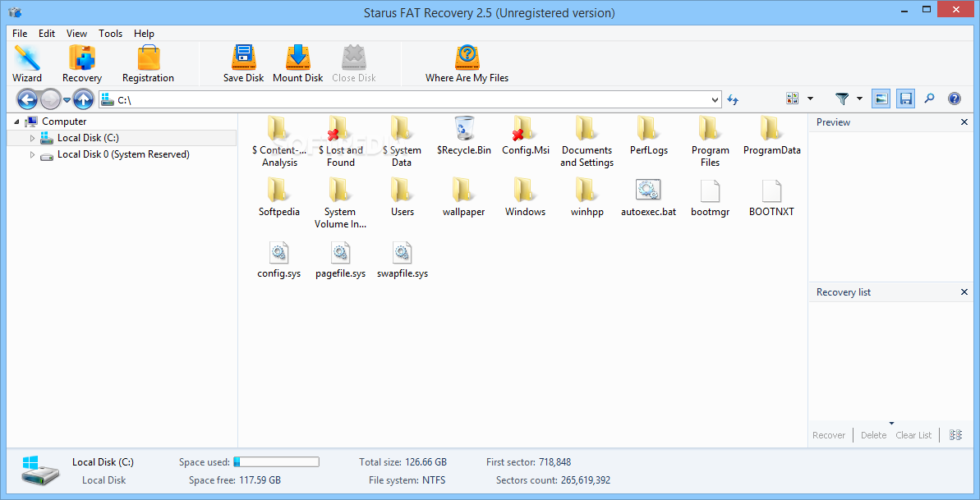Toggle the Recovery list panel button
The image size is (980, 500).
[905, 99]
